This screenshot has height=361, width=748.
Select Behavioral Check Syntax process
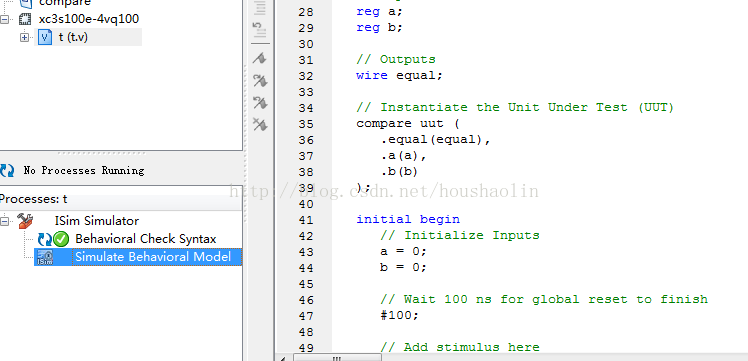[146, 239]
